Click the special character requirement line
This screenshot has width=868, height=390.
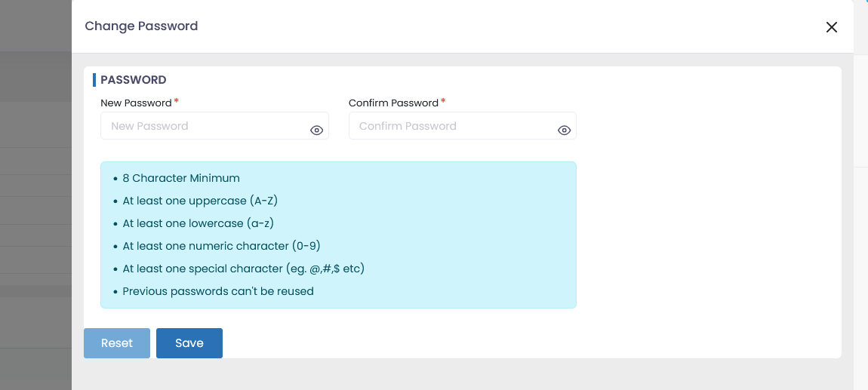(x=243, y=269)
